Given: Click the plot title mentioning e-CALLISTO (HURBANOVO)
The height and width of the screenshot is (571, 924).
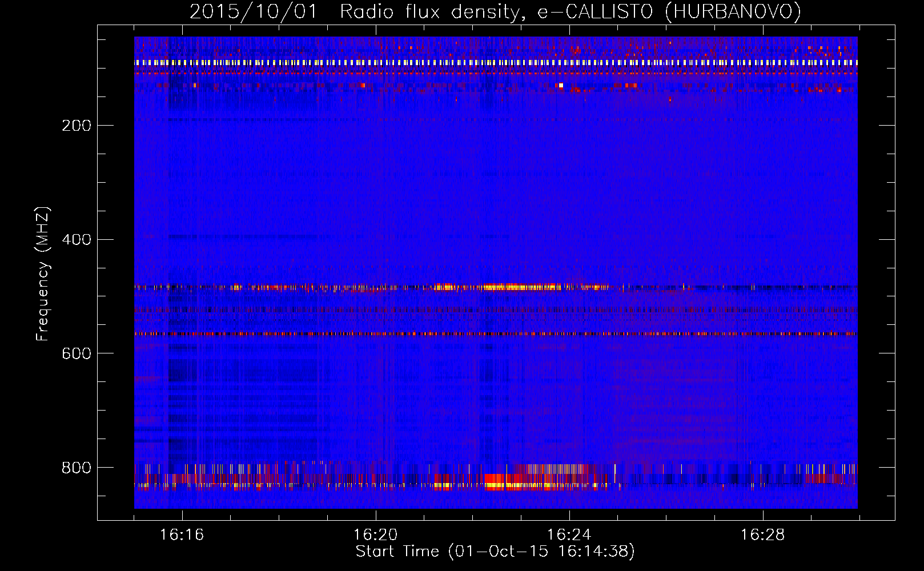Looking at the screenshot, I should tap(495, 12).
